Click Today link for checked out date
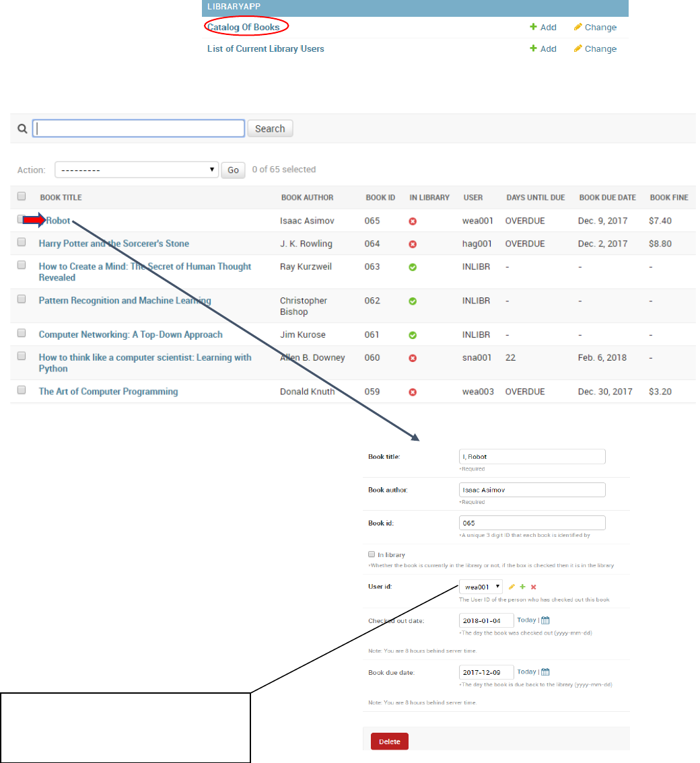700x763 pixels. (526, 620)
